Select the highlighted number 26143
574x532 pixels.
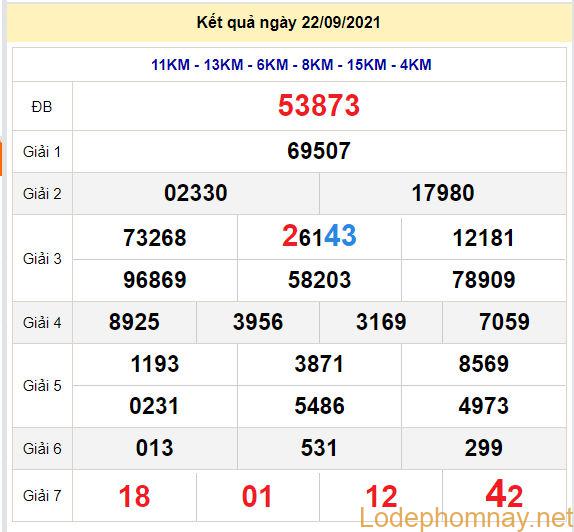point(319,236)
